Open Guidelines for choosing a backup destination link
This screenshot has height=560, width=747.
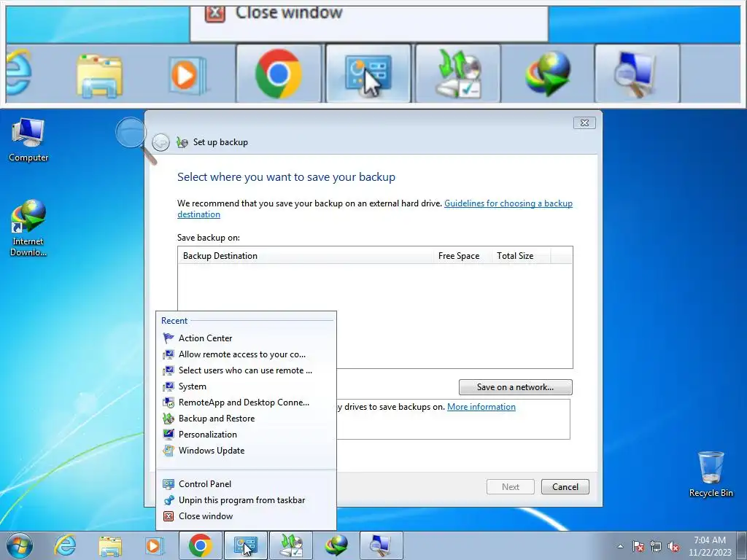pyautogui.click(x=508, y=203)
